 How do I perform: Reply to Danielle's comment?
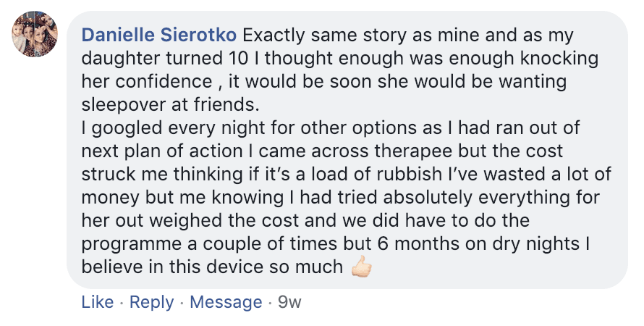pyautogui.click(x=151, y=302)
